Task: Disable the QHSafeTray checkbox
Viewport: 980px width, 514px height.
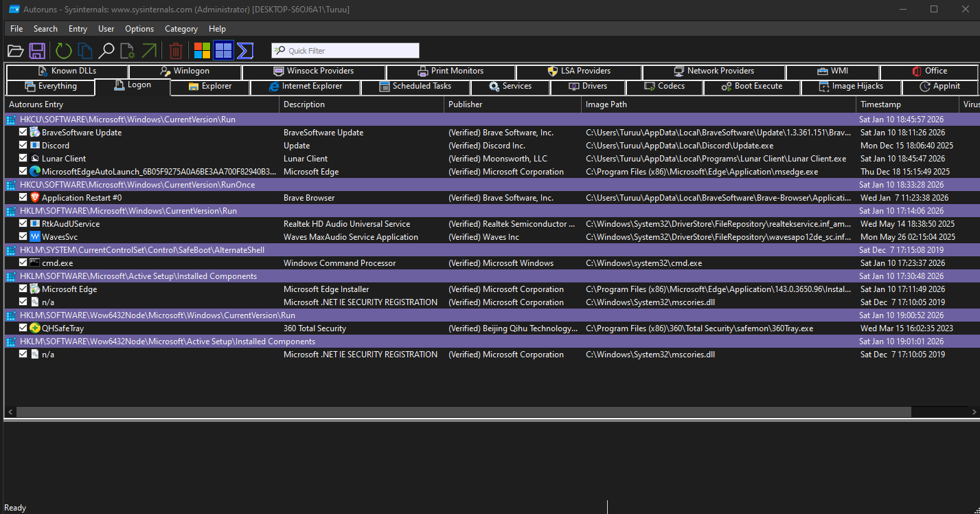Action: click(23, 328)
